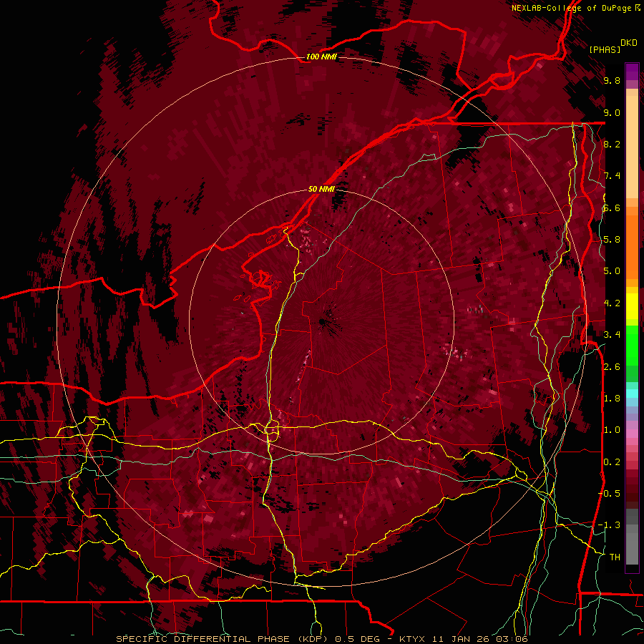Click the -1.3 scale value
644x644 pixels.
pos(610,525)
